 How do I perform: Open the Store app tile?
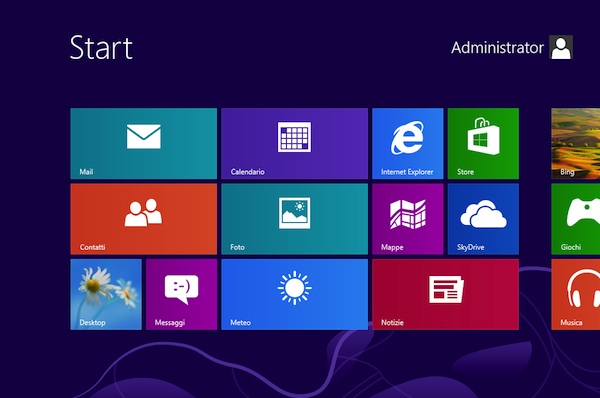click(x=483, y=144)
